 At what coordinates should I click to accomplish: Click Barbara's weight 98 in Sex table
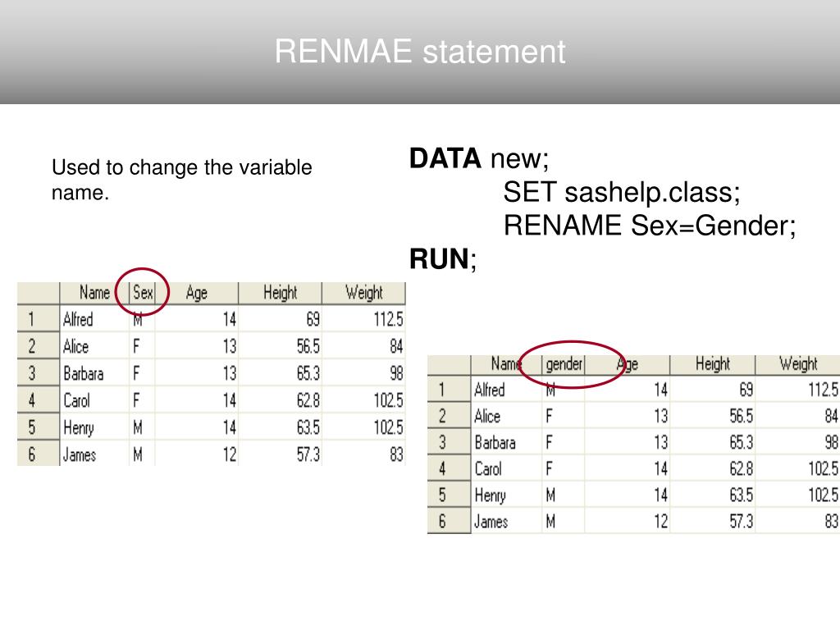pos(396,373)
